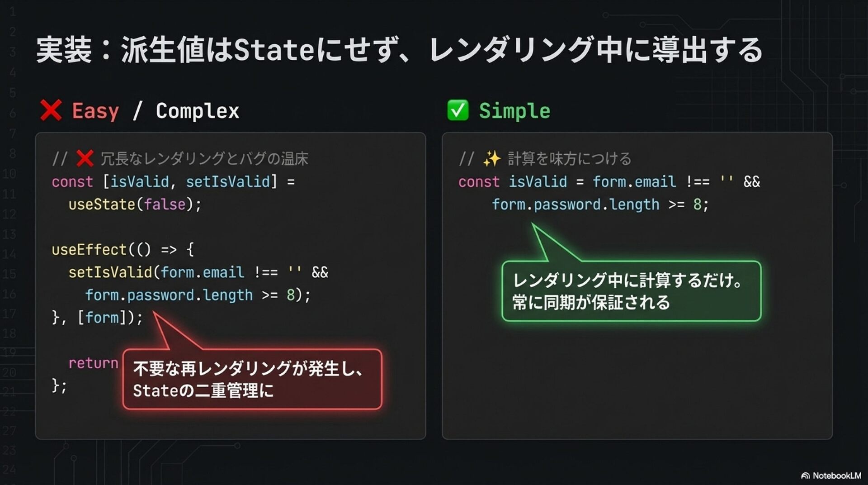Click the right panel's form.password.length line
This screenshot has height=485, width=868.
click(600, 204)
